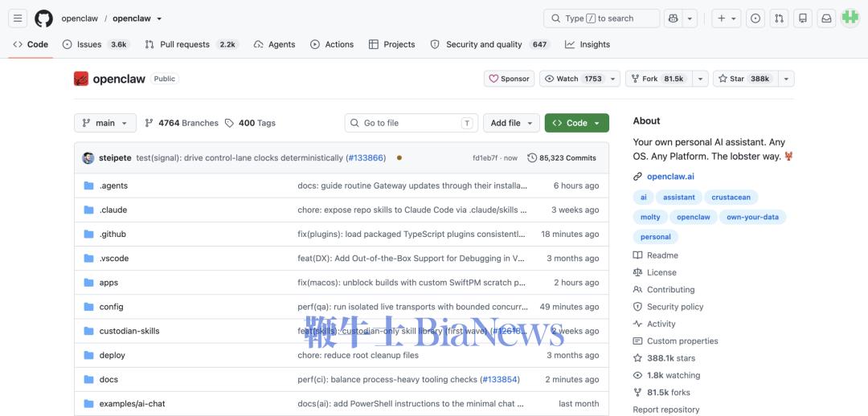Open the custodian-skills folder
Image resolution: width=868 pixels, height=416 pixels.
[129, 332]
